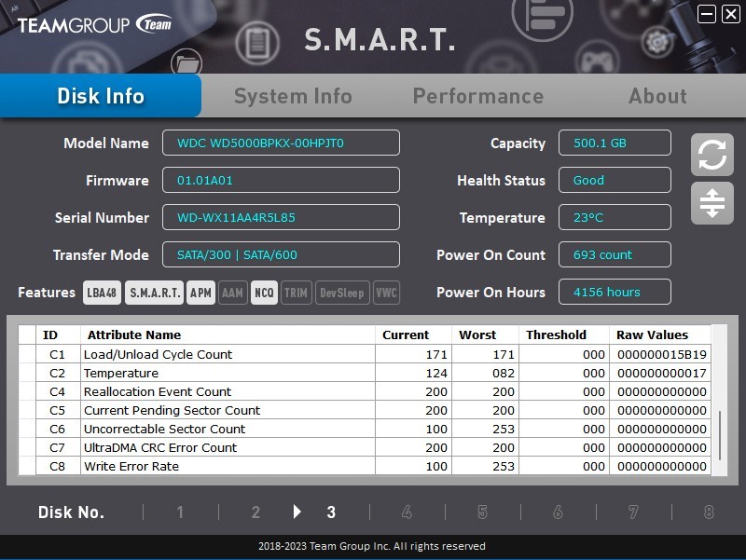Click the TEAMGROUP logo

click(x=94, y=25)
